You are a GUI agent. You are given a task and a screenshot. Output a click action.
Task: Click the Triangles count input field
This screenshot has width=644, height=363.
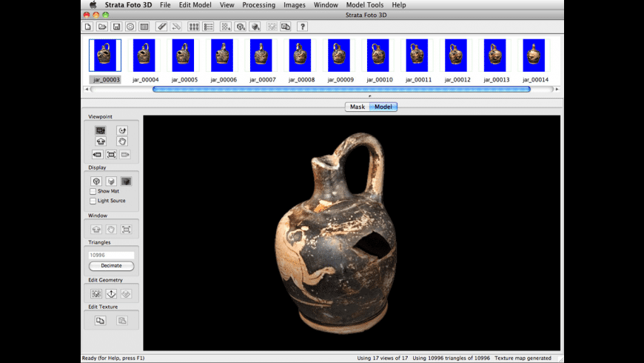111,255
